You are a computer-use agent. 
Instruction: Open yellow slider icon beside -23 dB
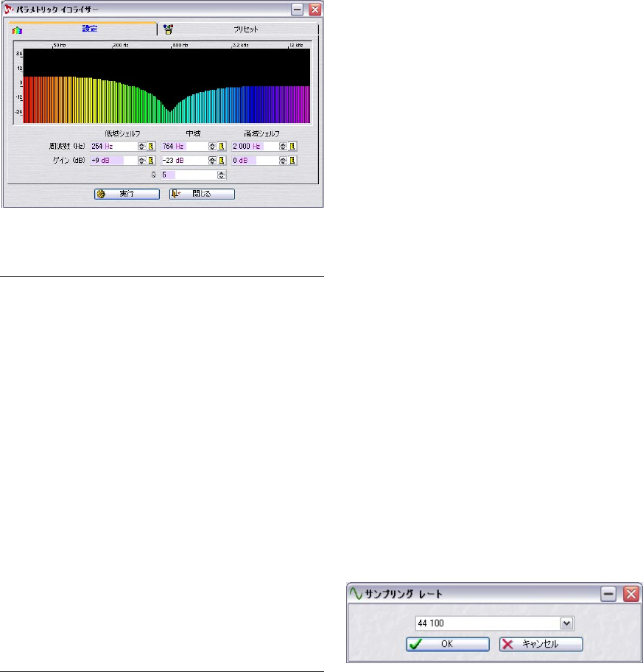tap(222, 161)
